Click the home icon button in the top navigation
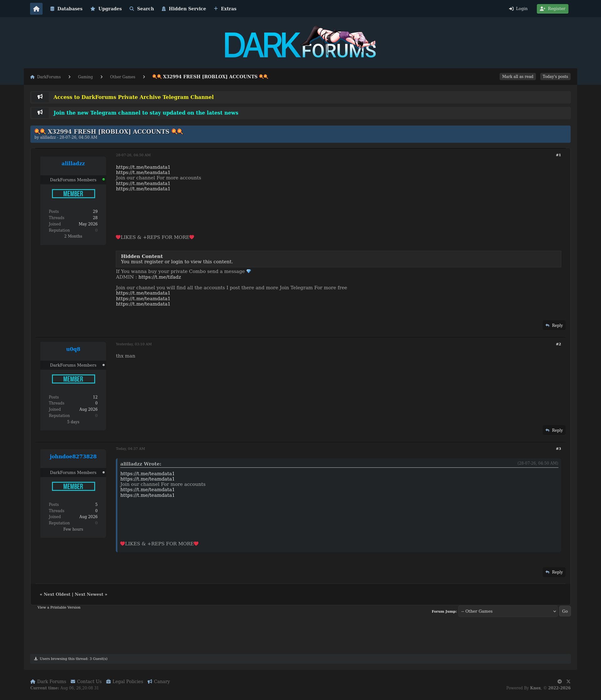Image resolution: width=601 pixels, height=700 pixels. 36,9
